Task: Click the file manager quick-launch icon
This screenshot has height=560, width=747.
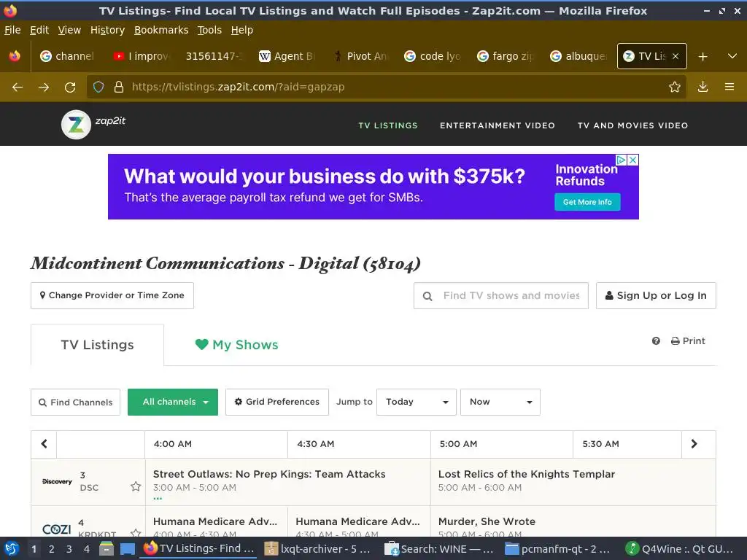Action: coord(107,549)
